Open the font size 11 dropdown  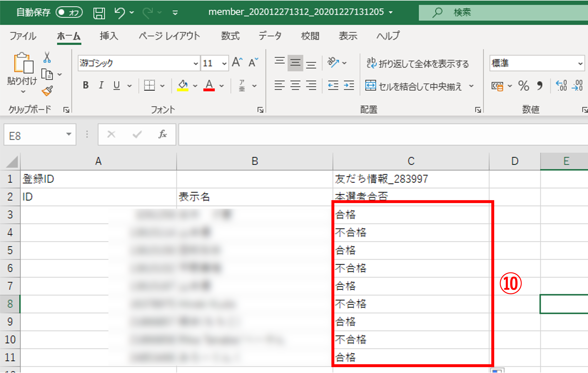(224, 64)
